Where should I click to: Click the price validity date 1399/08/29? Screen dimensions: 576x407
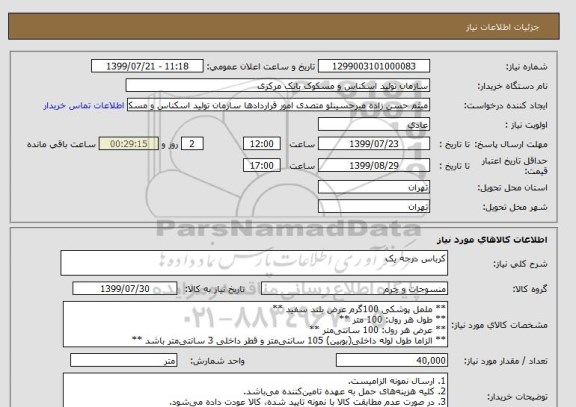click(374, 165)
